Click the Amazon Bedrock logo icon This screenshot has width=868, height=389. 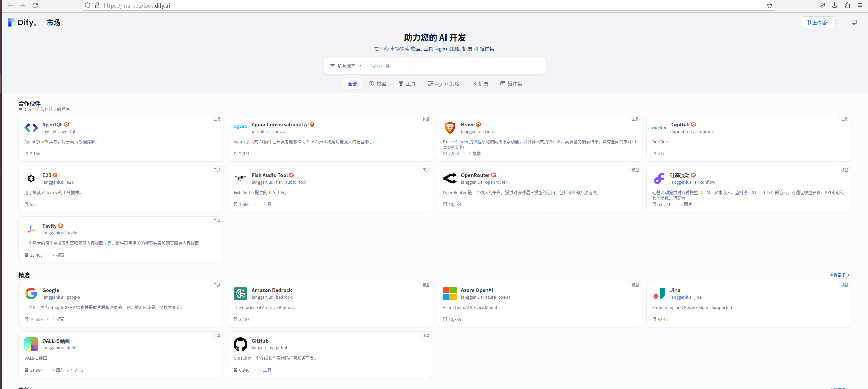[240, 293]
